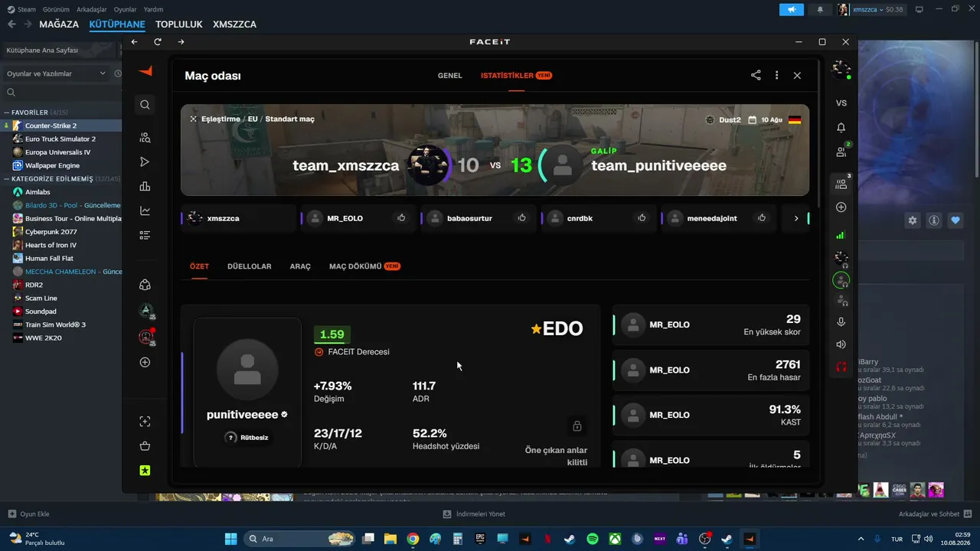This screenshot has width=980, height=551.
Task: Open the player finder icon in FACEIT sidebar
Action: pyautogui.click(x=145, y=138)
